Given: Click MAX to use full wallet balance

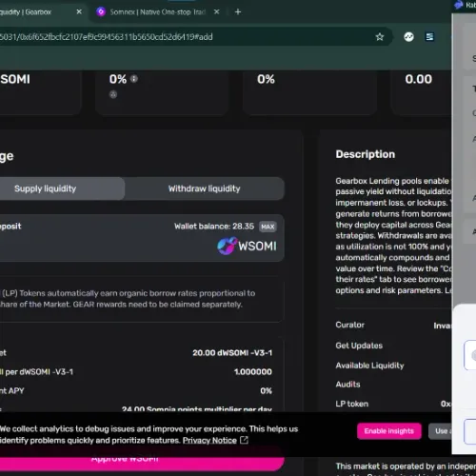Looking at the screenshot, I should pyautogui.click(x=268, y=227).
